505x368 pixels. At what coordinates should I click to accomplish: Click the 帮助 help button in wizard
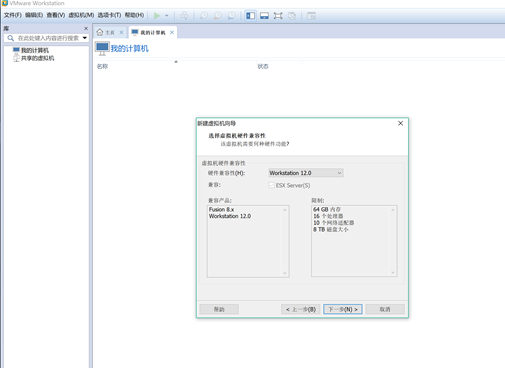pos(219,309)
